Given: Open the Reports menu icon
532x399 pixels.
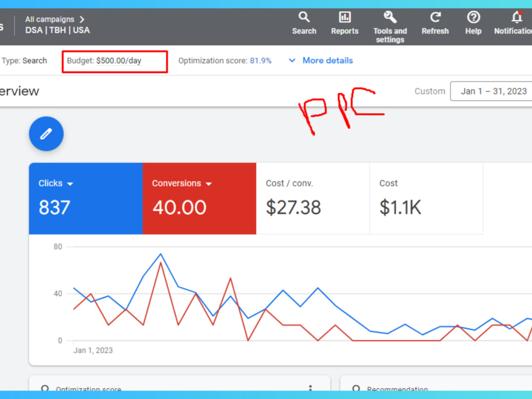Looking at the screenshot, I should [x=345, y=17].
